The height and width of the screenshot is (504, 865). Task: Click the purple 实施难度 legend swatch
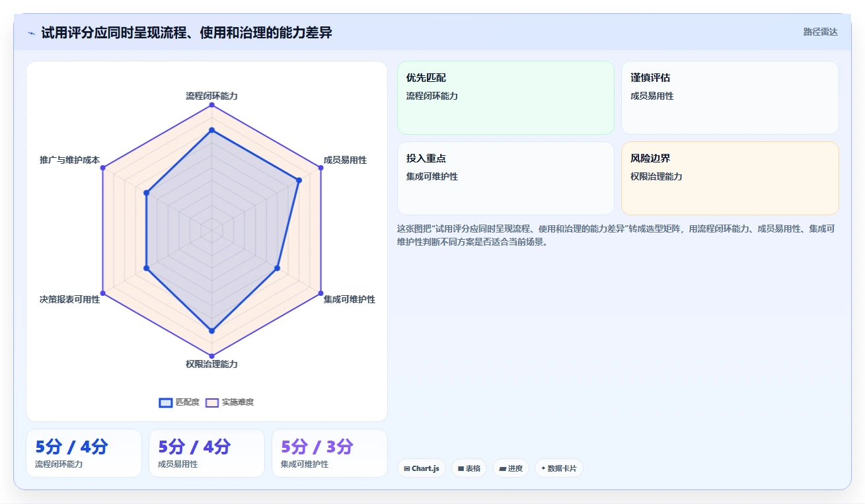[212, 402]
